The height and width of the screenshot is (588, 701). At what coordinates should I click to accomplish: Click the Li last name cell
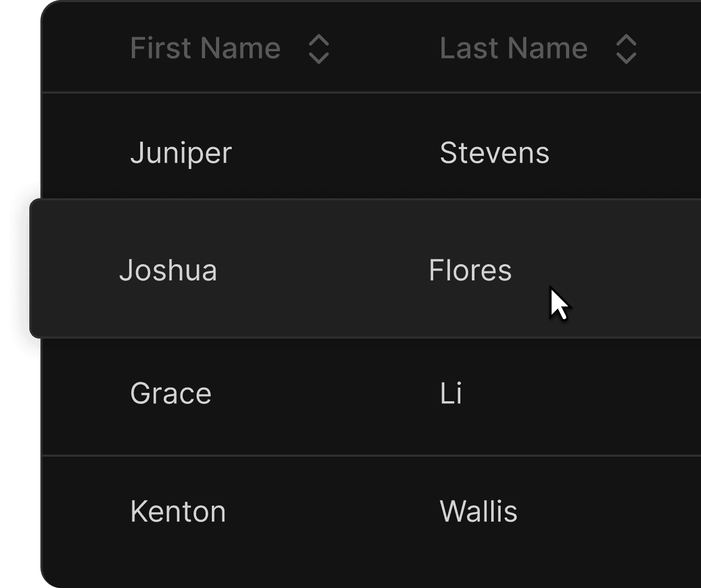[451, 393]
